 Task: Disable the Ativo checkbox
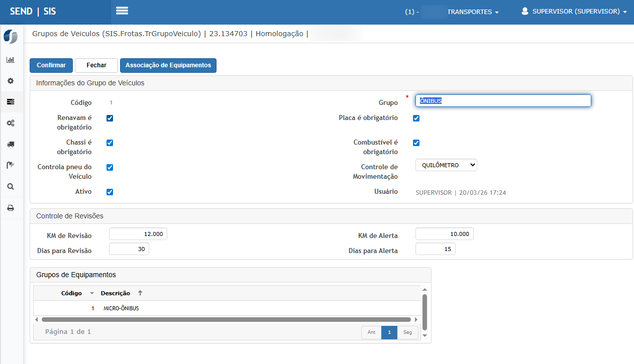(x=110, y=192)
